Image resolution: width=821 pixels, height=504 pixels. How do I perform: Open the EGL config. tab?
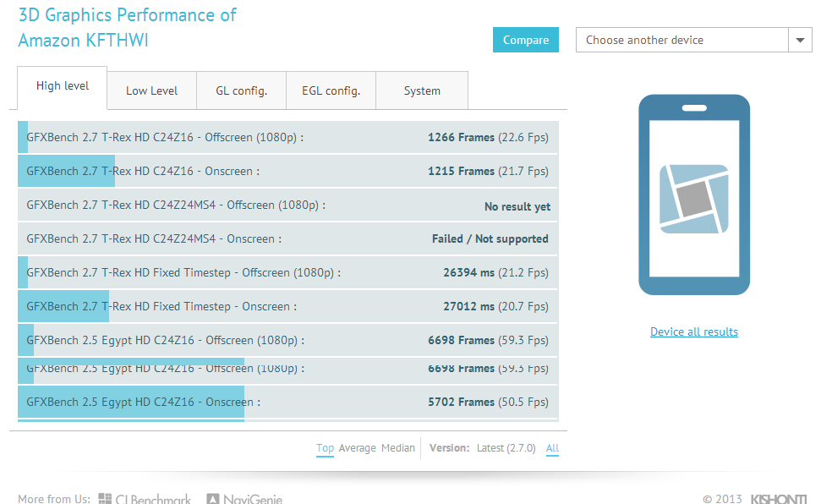331,90
